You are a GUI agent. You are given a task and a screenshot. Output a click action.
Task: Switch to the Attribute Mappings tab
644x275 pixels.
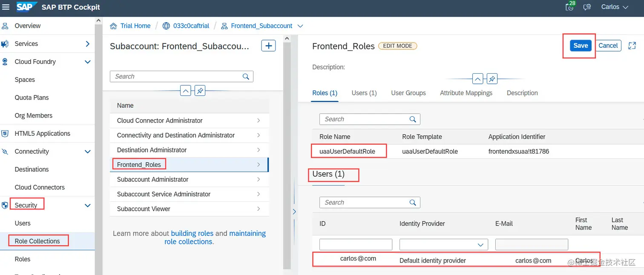[466, 93]
